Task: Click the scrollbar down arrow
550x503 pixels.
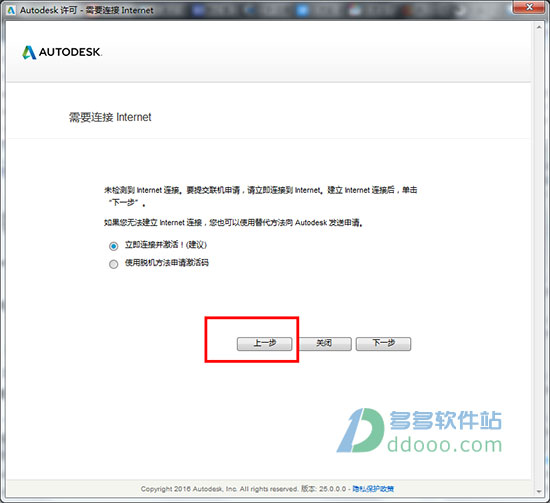Action: [539, 491]
